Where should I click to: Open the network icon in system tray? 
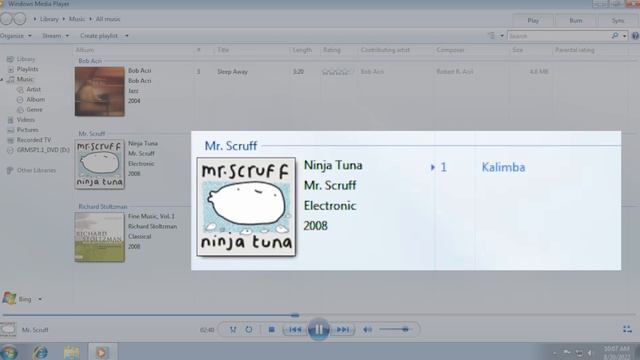tap(579, 353)
